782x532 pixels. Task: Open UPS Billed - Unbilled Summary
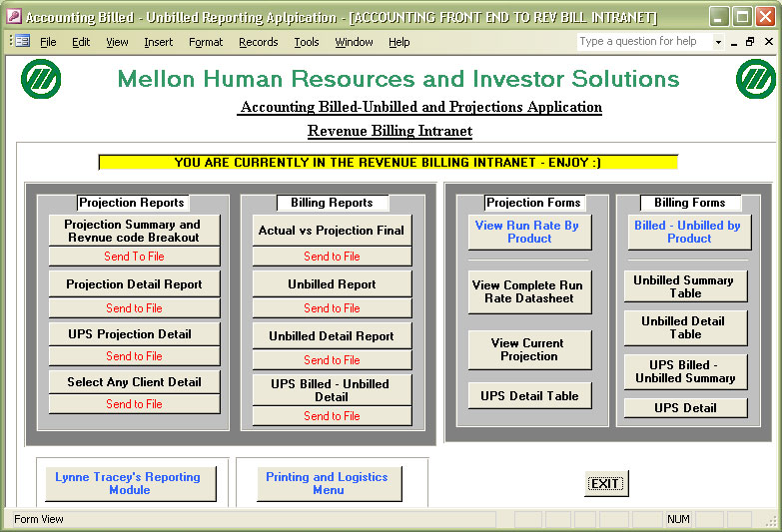tap(686, 371)
